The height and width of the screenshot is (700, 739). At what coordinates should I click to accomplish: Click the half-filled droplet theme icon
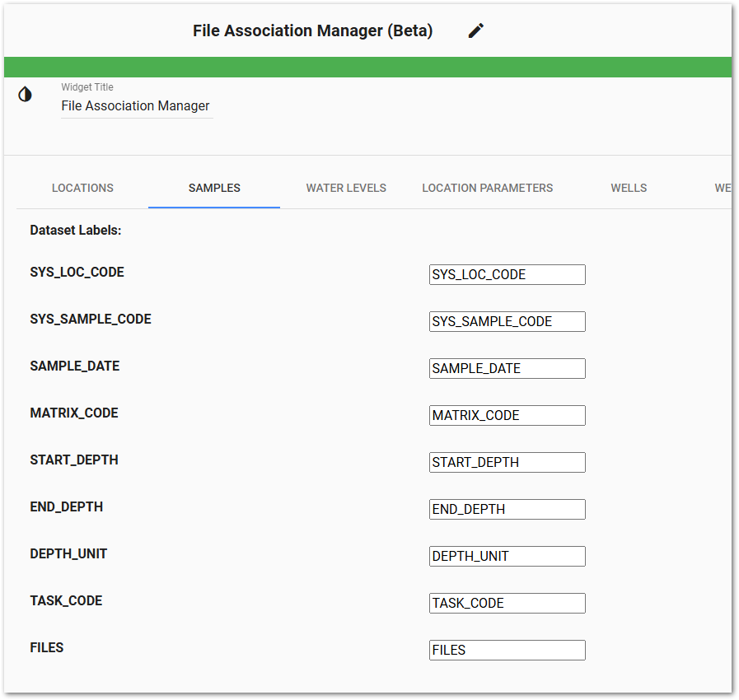point(25,94)
